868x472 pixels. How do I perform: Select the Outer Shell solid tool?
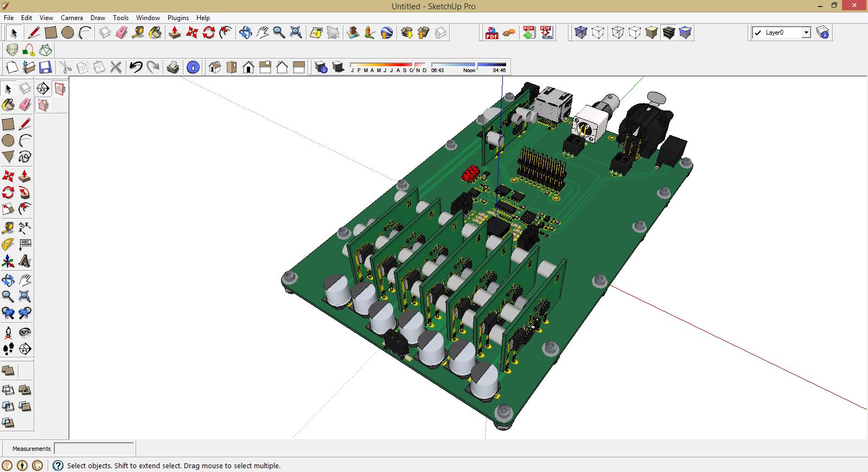pos(8,371)
